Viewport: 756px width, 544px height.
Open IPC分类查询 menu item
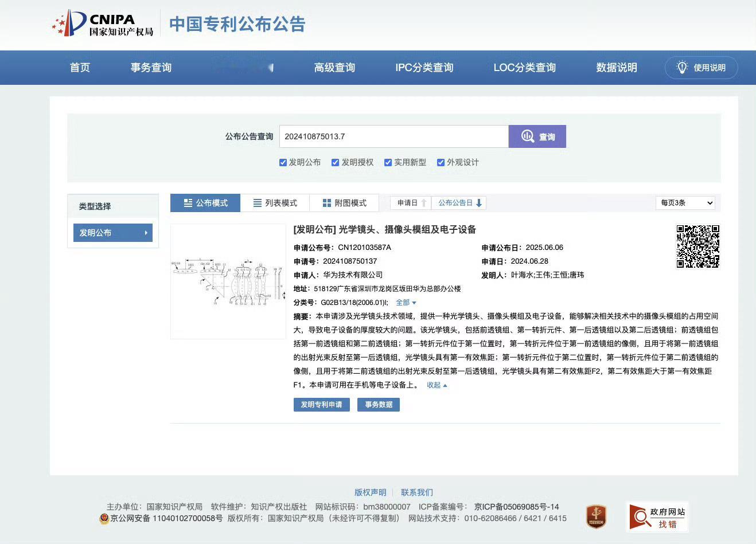point(424,68)
